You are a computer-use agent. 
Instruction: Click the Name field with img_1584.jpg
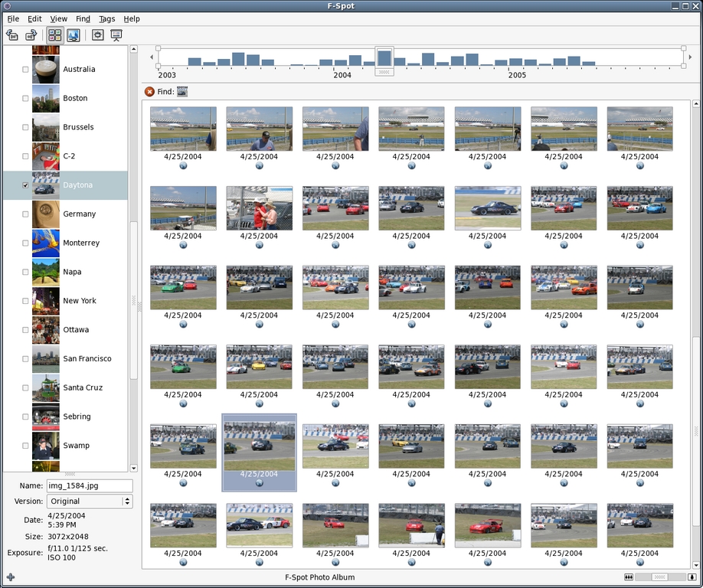[x=90, y=485]
